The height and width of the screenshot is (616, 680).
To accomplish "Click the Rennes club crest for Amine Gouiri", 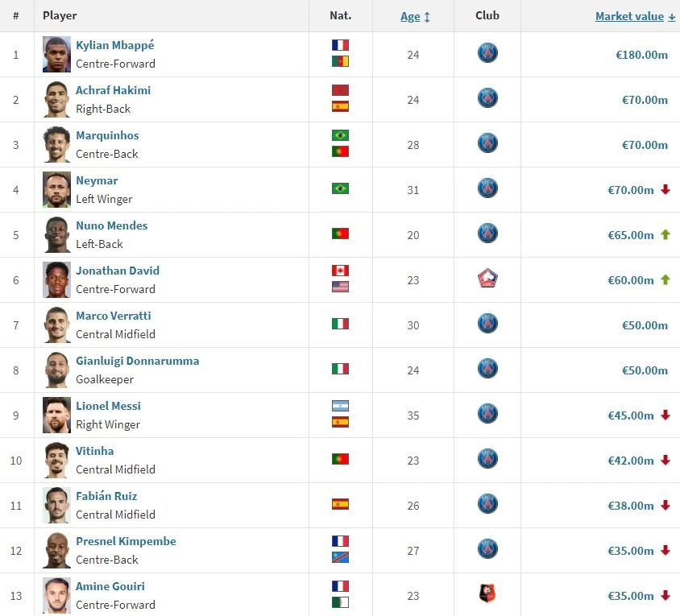I will [487, 595].
